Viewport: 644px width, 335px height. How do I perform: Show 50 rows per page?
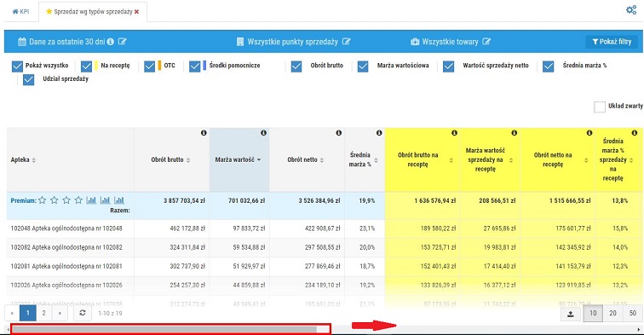click(x=632, y=313)
